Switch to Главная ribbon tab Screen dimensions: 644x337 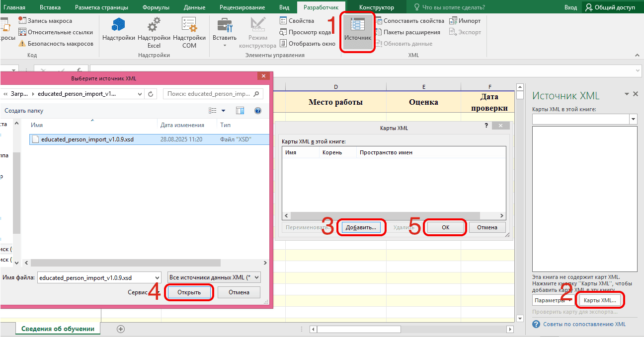point(14,7)
